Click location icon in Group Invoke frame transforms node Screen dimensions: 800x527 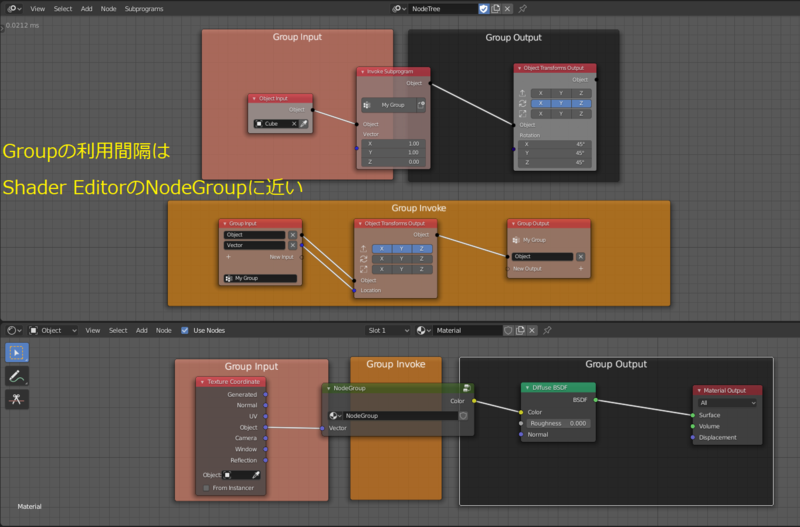(x=363, y=248)
